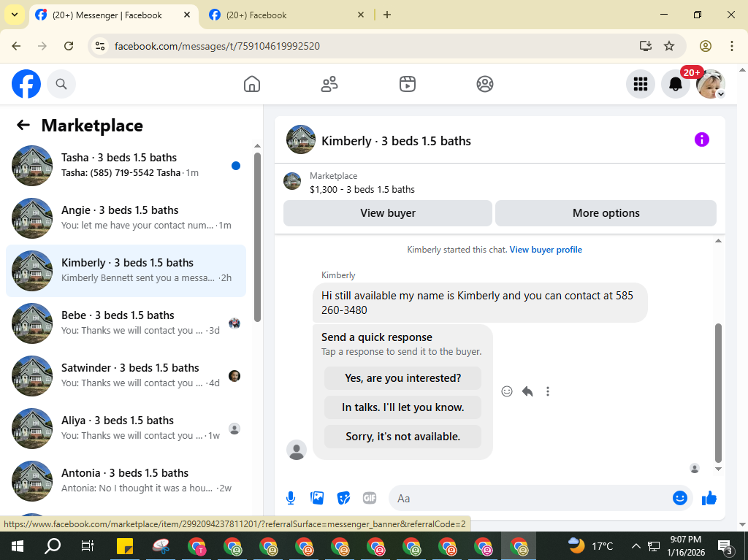Show hidden system tray icons
Viewport: 748px width, 560px height.
(636, 545)
